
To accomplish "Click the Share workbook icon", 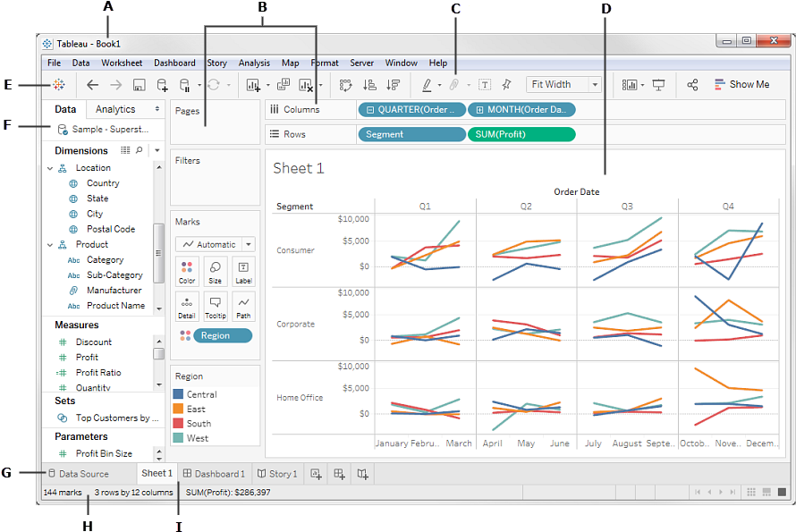I will [692, 85].
